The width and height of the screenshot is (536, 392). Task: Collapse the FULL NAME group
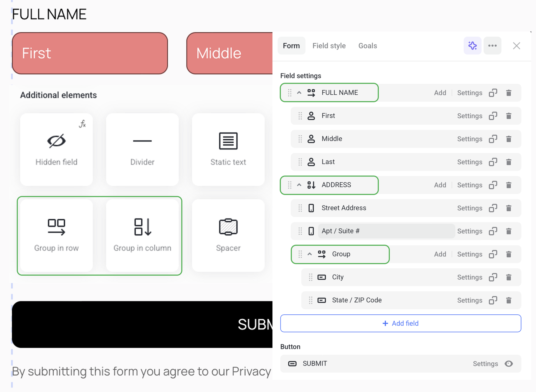299,93
